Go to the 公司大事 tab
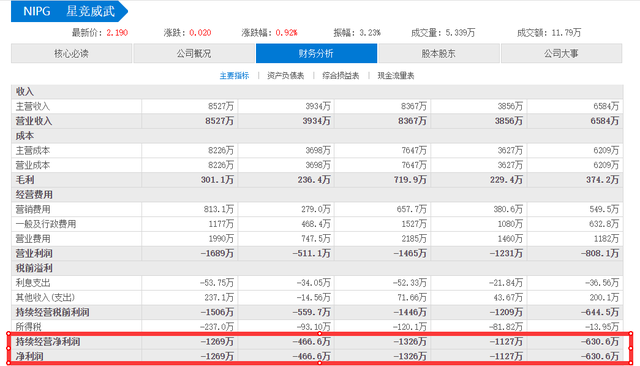The height and width of the screenshot is (366, 640). tap(561, 53)
